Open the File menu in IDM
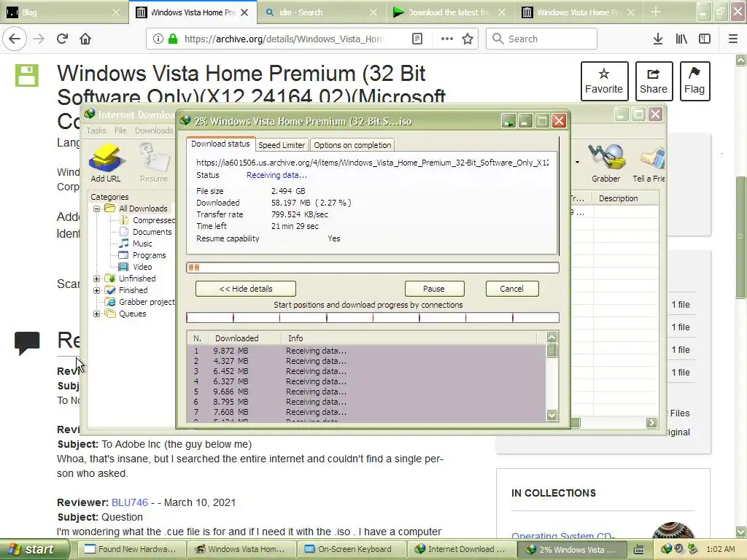Screen dimensions: 747x560 tap(120, 131)
